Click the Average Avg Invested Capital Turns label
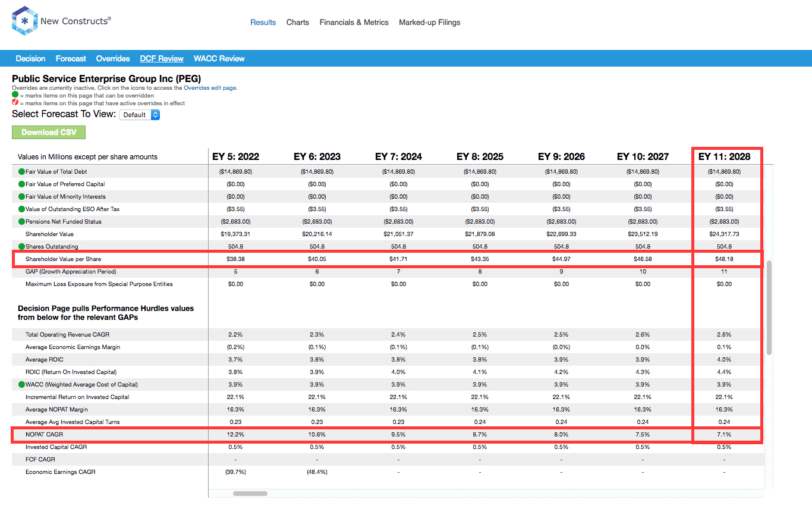Image resolution: width=812 pixels, height=512 pixels. pyautogui.click(x=73, y=422)
